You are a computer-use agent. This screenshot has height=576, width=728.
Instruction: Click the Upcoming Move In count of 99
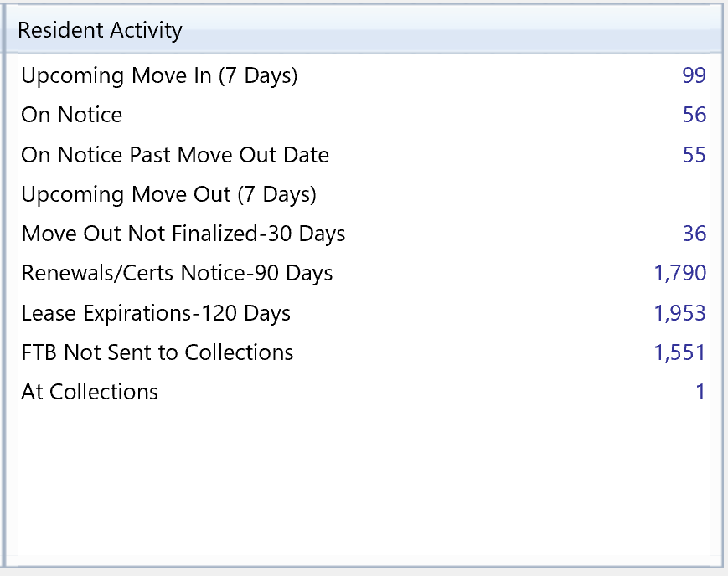[x=694, y=75]
